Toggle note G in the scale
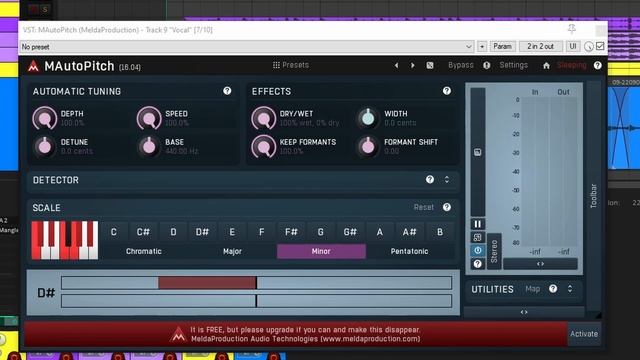This screenshot has width=640, height=360. click(x=320, y=232)
